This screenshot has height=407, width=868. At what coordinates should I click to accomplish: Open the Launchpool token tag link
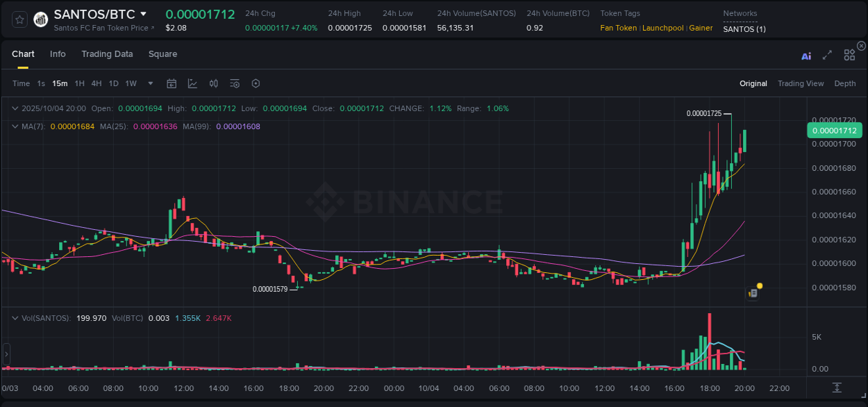coord(662,28)
